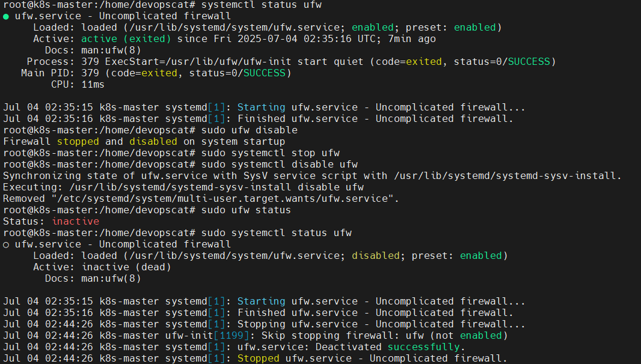Click the yellow 'stopped' word in firewall message

coord(78,142)
